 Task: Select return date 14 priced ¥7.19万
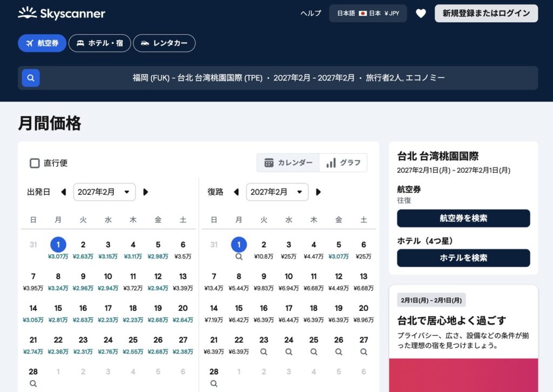tap(214, 313)
